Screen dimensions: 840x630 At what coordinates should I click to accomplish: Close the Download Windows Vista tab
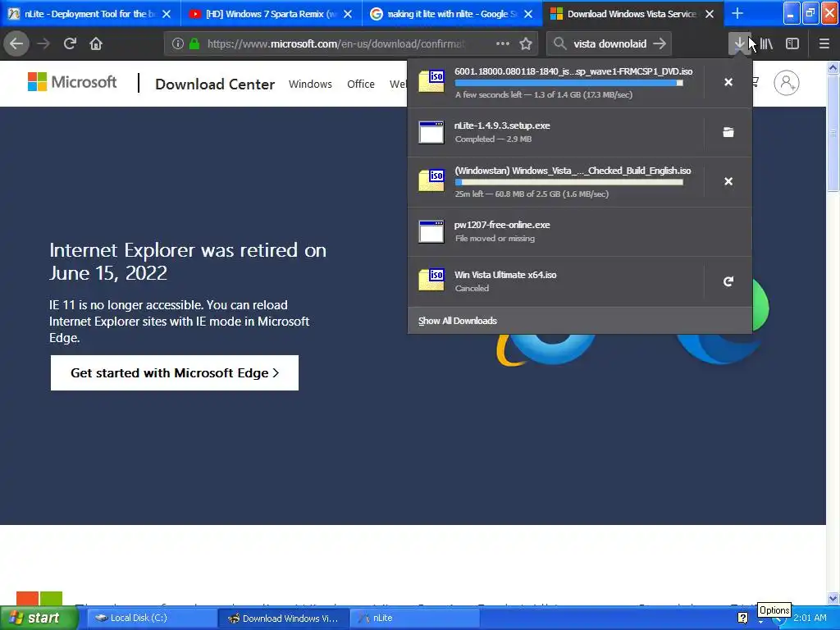710,14
